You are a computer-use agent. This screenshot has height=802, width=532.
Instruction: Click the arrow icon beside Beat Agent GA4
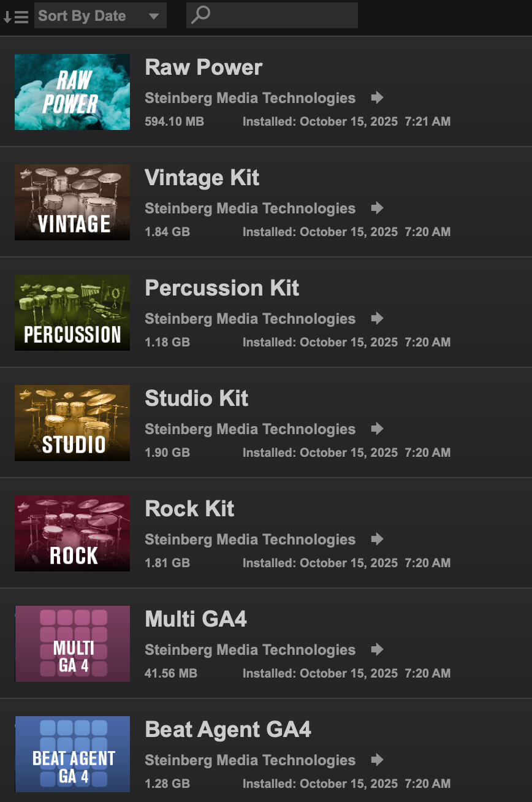click(x=377, y=760)
